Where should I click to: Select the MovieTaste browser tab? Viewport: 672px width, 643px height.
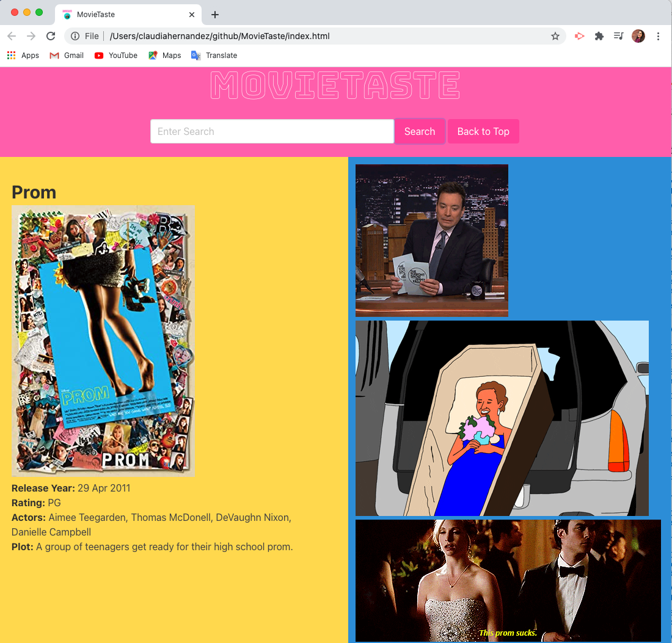[x=128, y=15]
